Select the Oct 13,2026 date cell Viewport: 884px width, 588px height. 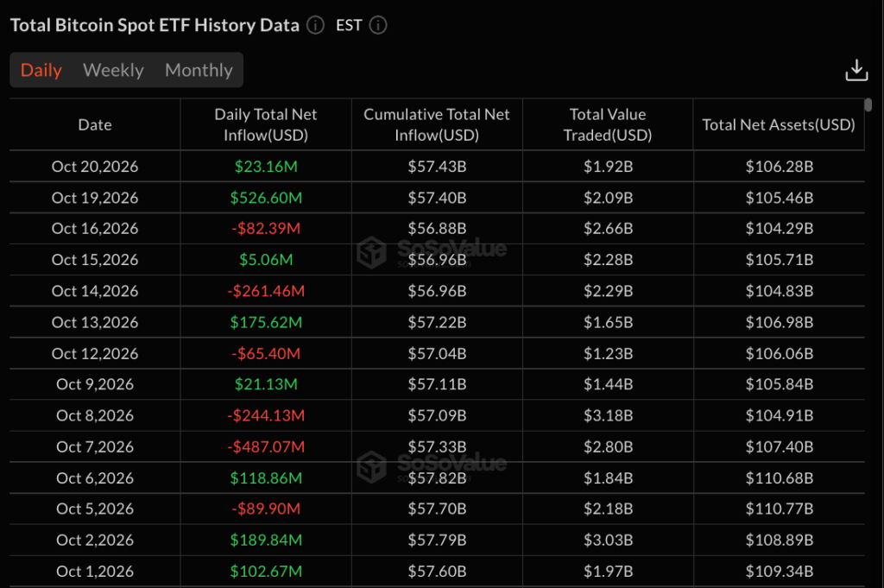coord(95,322)
